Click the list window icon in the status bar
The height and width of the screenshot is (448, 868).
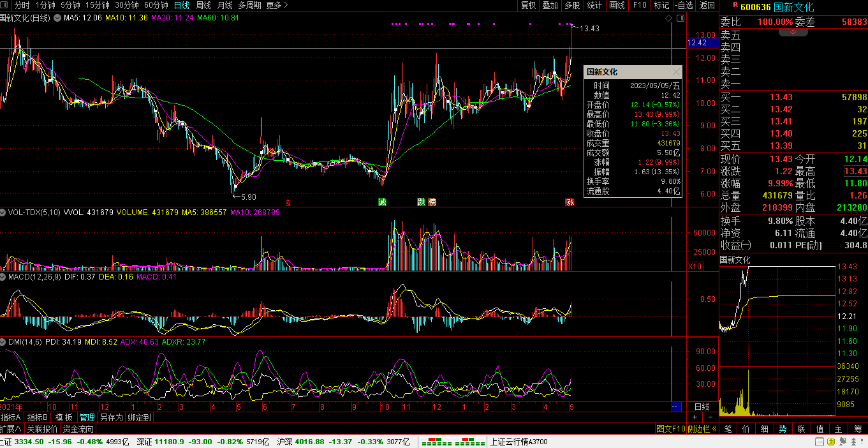point(820,442)
